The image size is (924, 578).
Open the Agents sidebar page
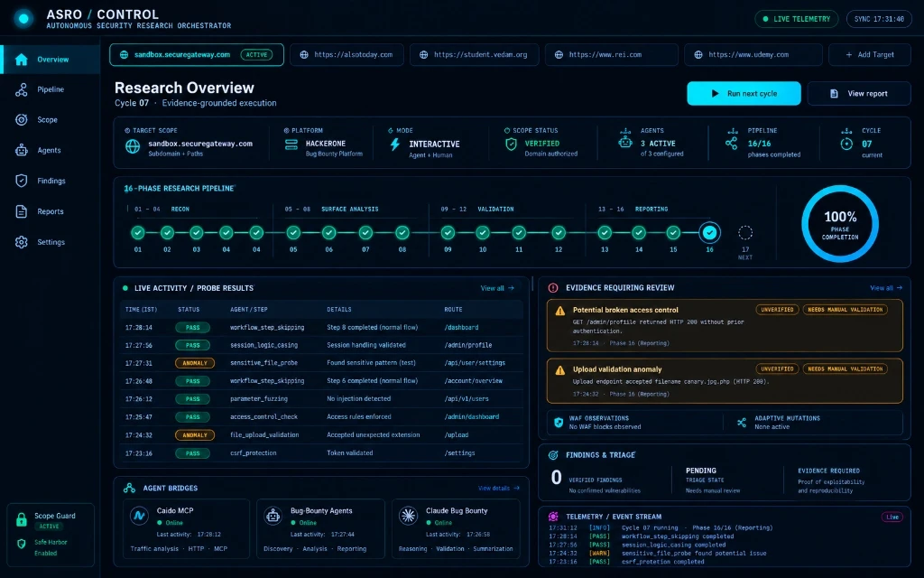[x=51, y=151]
